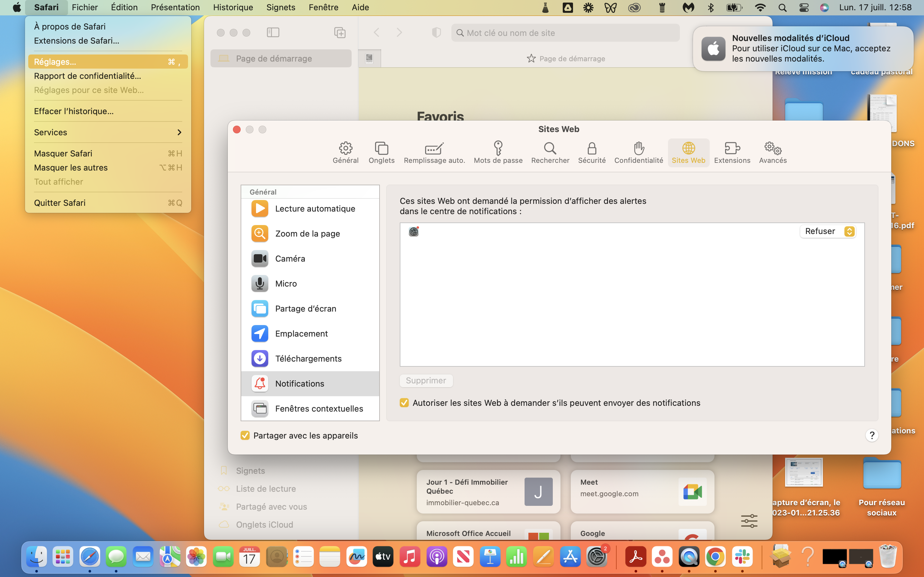Screen dimensions: 924x577
Task: Choose Effacer l'historique menu item
Action: click(x=74, y=111)
